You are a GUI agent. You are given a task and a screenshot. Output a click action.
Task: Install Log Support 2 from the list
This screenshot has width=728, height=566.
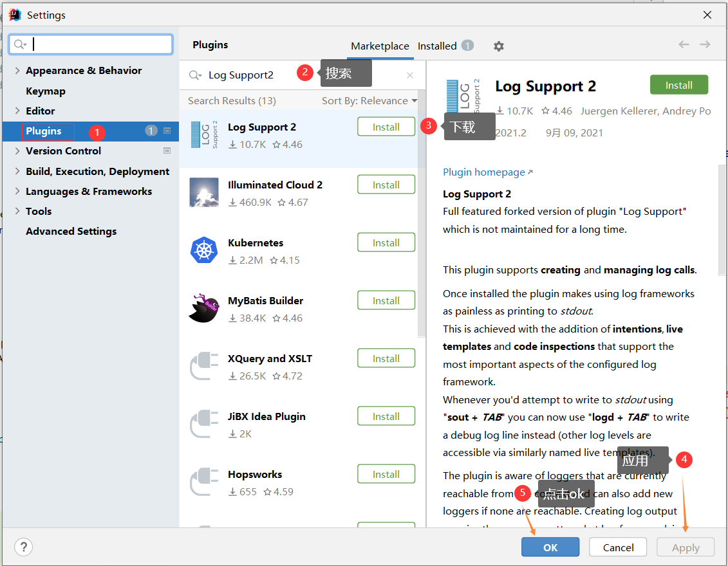coord(386,127)
